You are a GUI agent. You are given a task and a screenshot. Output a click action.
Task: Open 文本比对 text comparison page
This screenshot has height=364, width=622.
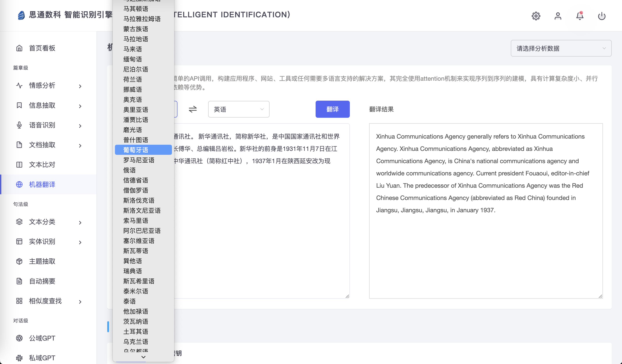tap(42, 165)
